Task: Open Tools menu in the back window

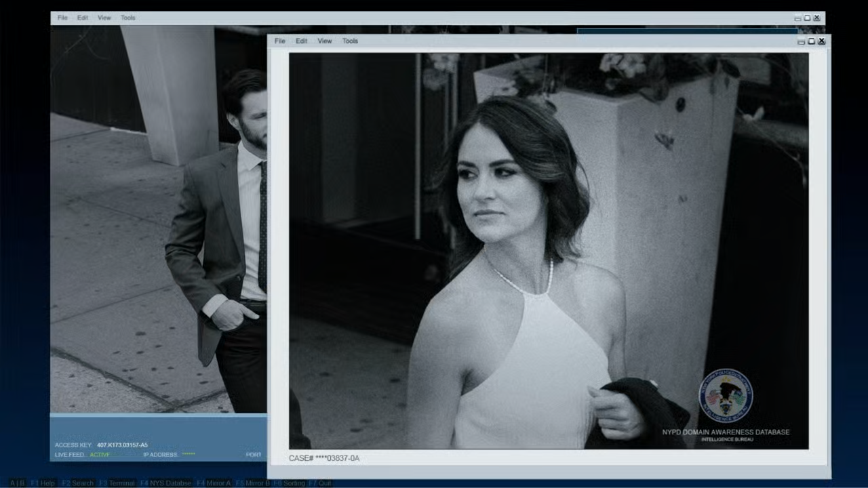Action: pos(128,18)
